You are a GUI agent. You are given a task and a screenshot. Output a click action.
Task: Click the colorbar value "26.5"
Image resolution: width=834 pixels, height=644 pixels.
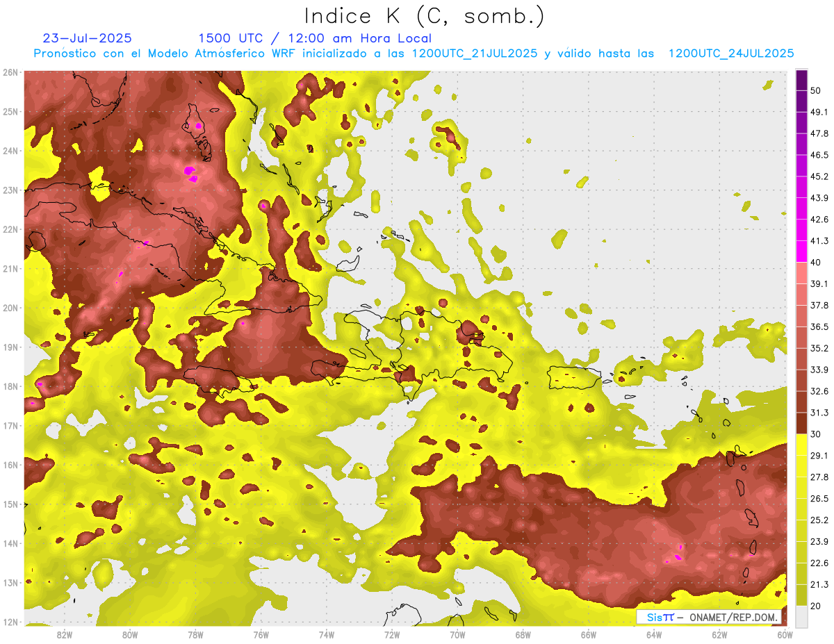819,499
